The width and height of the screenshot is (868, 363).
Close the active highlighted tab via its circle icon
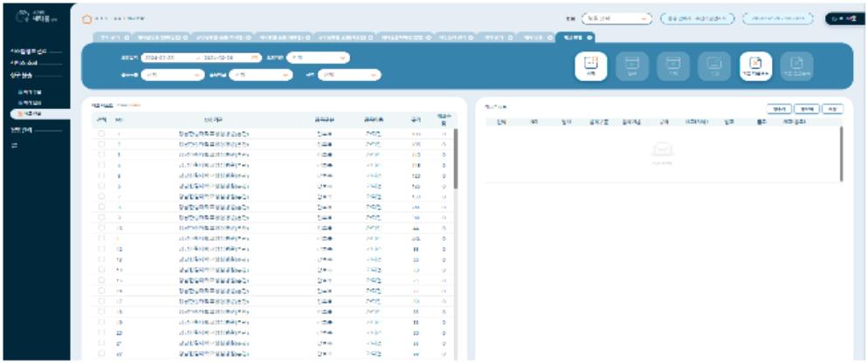(x=589, y=38)
